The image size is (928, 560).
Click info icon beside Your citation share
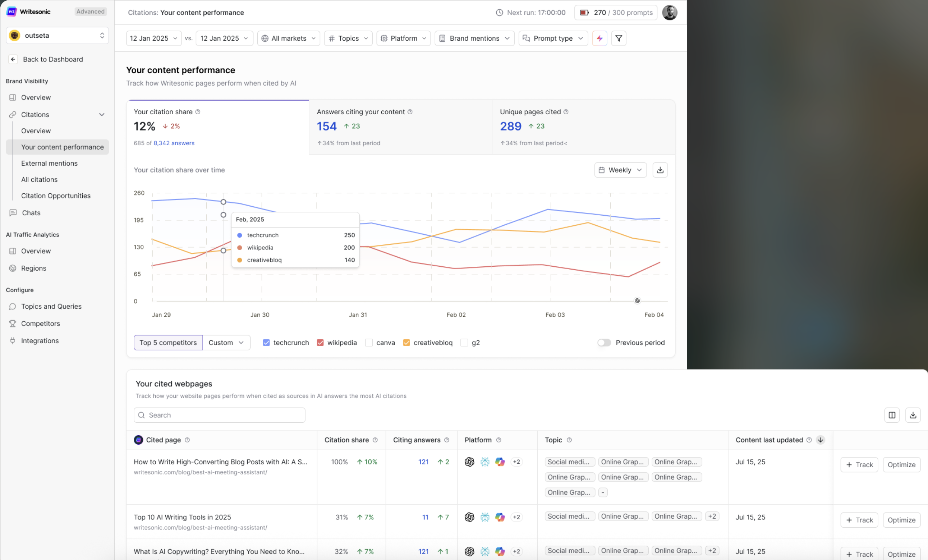pos(198,112)
